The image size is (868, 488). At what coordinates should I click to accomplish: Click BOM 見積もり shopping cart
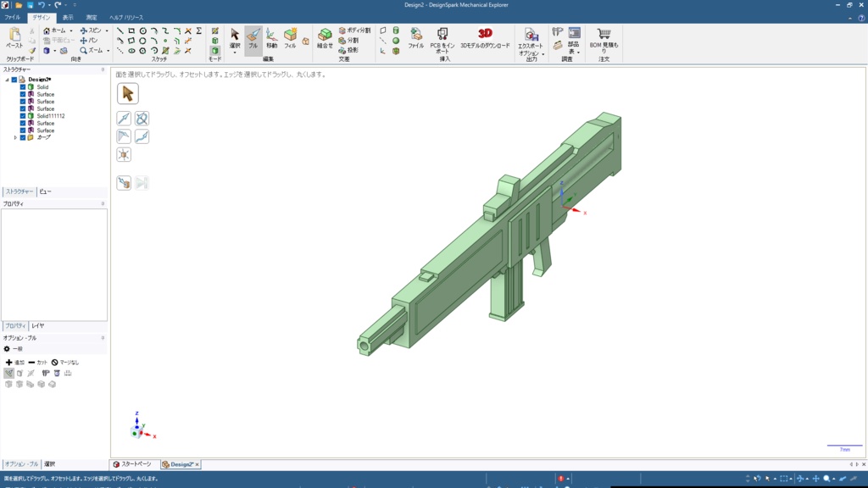click(x=604, y=41)
